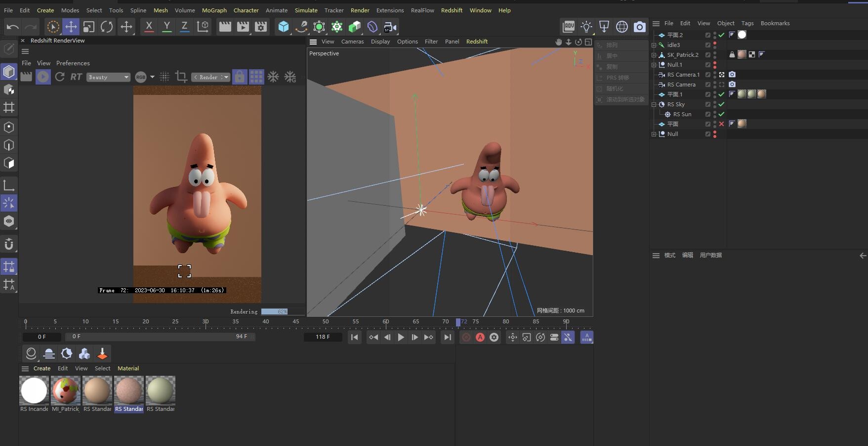868x446 pixels.
Task: Toggle the RenderView lock icon
Action: click(240, 77)
